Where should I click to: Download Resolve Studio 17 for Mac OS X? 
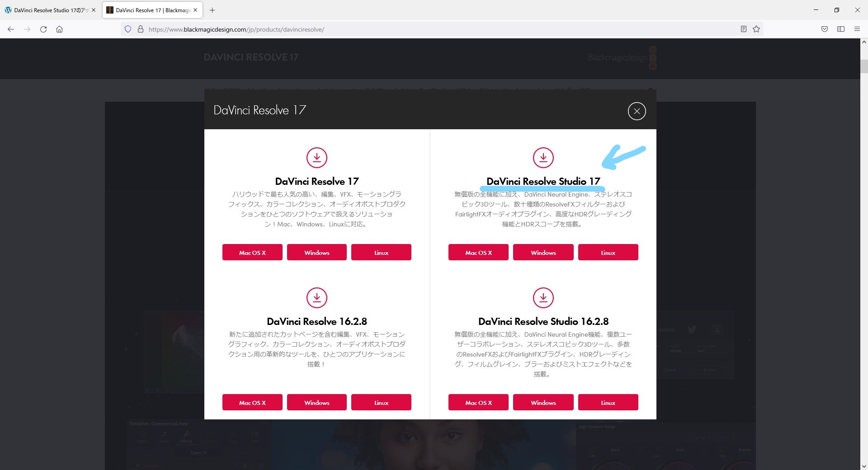[478, 252]
